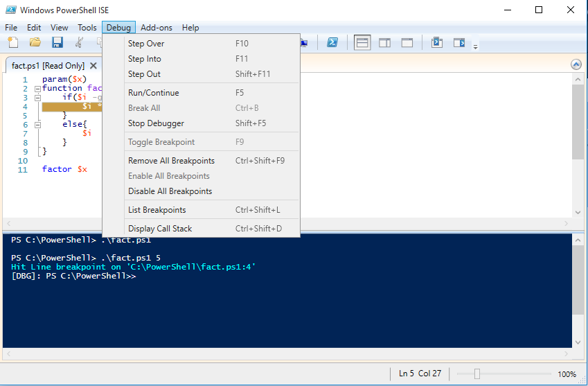Show script pane on top layout icon
Screen dimensions: 588x386
[x=362, y=43]
